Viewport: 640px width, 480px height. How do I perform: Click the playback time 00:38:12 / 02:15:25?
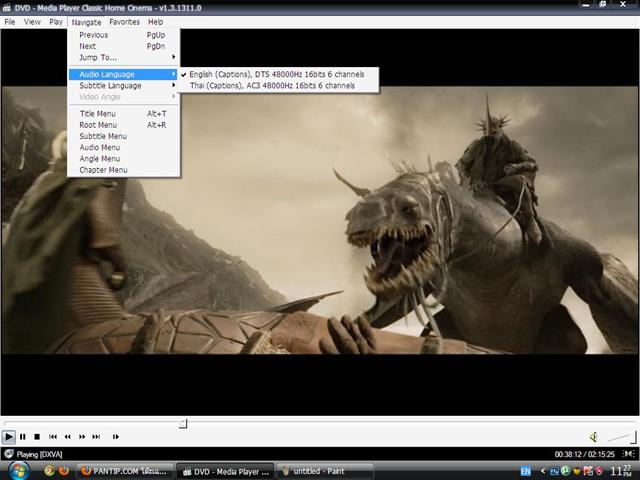click(x=584, y=454)
